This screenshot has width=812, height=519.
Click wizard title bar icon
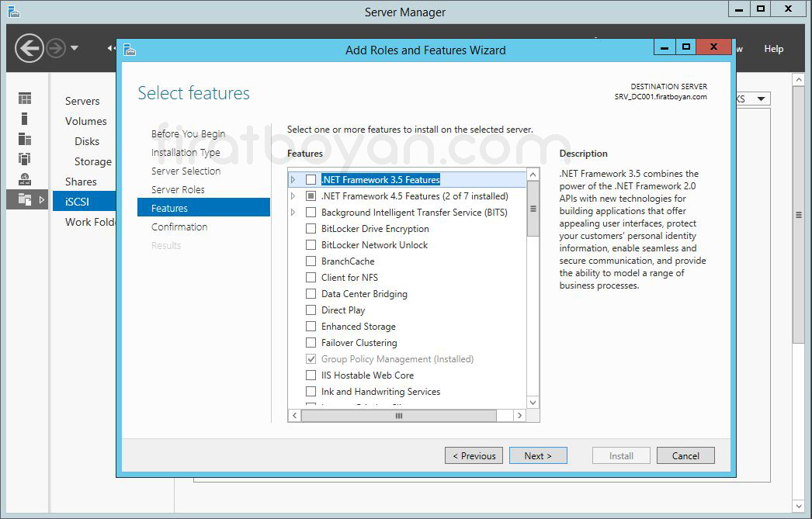tap(130, 50)
